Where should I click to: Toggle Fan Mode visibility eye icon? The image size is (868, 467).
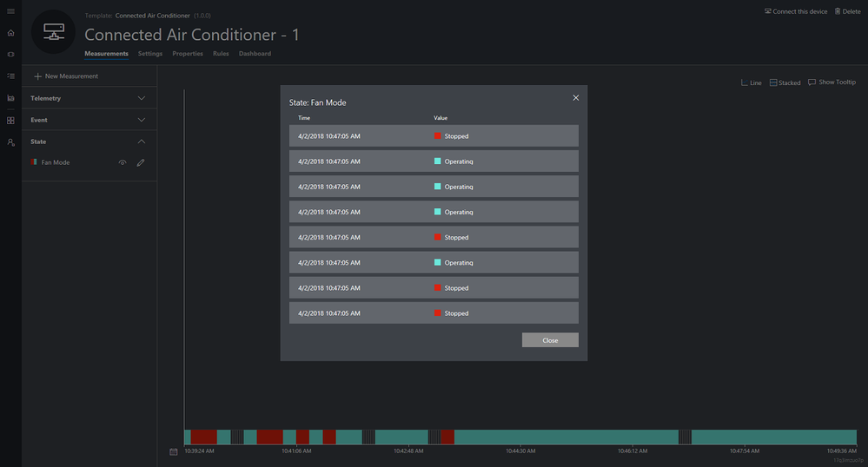click(123, 162)
